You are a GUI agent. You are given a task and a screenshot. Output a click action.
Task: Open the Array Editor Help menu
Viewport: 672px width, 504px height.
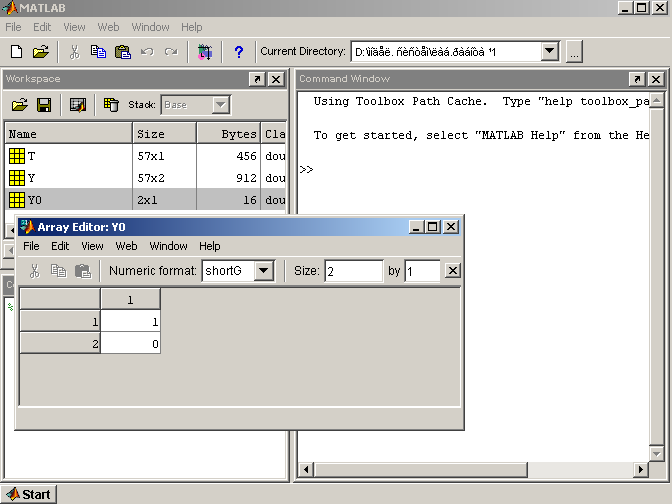(x=209, y=246)
